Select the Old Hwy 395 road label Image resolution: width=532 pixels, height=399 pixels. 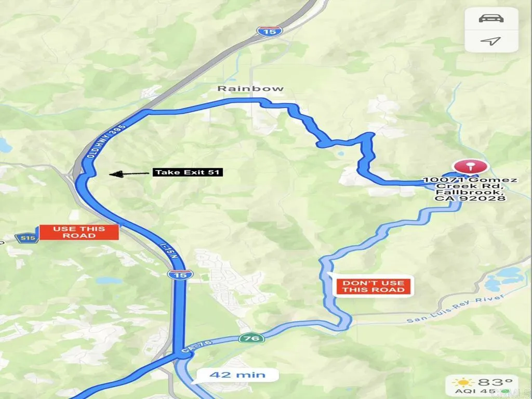(106, 141)
